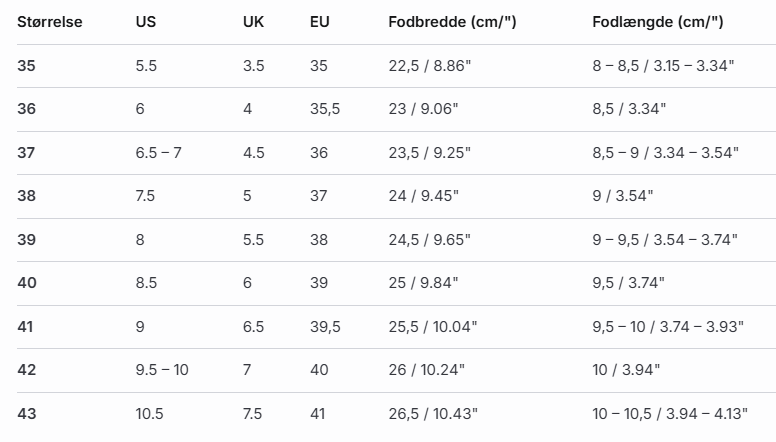The image size is (776, 442).
Task: Select size 35 row label
Action: (27, 65)
